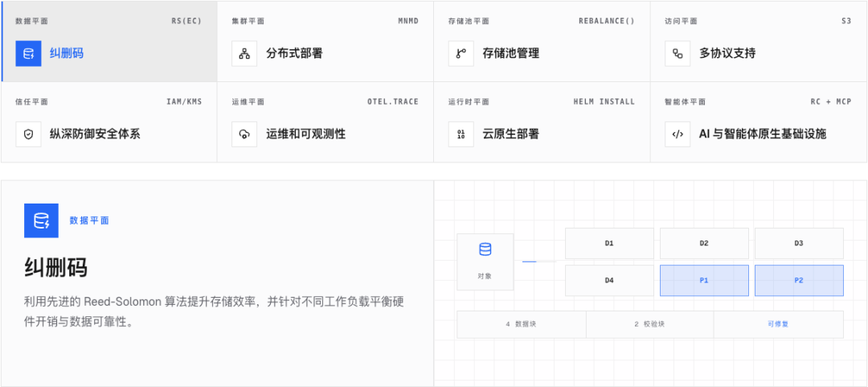Click the 2 校验块 cell

click(x=650, y=324)
